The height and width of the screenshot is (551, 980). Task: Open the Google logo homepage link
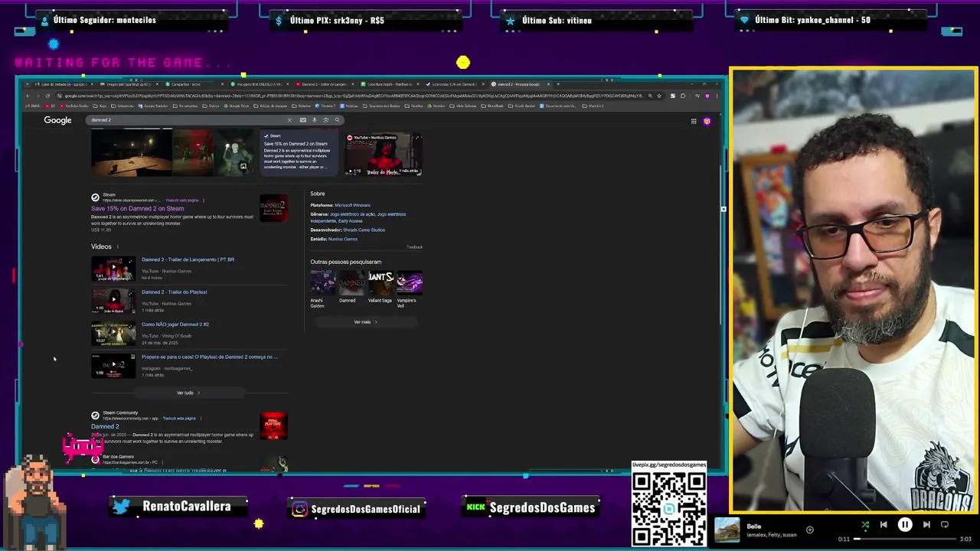point(57,120)
